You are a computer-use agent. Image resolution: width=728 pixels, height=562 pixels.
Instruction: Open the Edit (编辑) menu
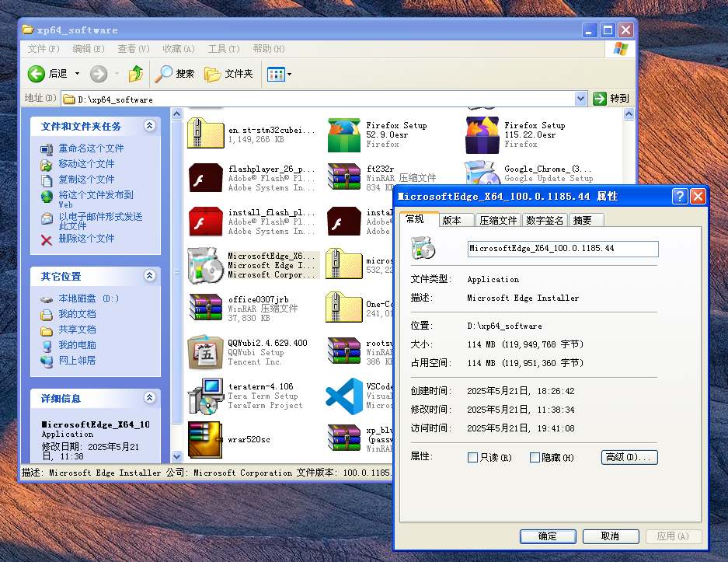pyautogui.click(x=89, y=49)
